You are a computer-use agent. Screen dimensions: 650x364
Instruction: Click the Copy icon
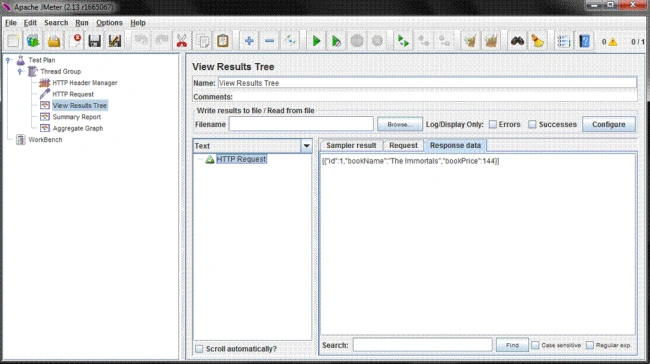(203, 41)
